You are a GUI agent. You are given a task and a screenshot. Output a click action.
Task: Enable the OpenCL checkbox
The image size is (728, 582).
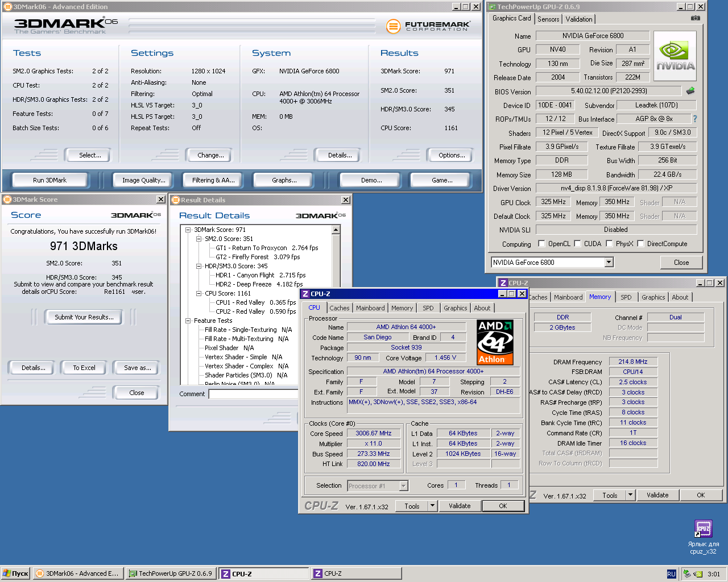click(x=541, y=244)
